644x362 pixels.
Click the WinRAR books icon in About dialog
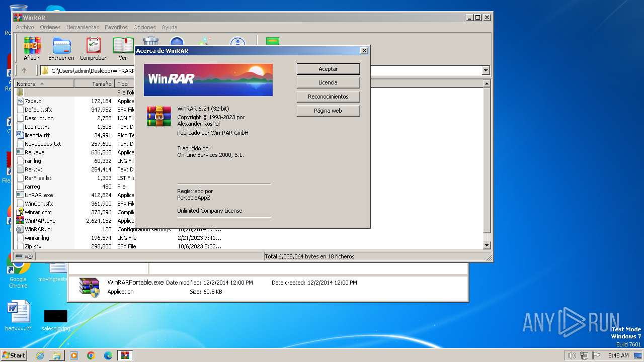point(159,116)
